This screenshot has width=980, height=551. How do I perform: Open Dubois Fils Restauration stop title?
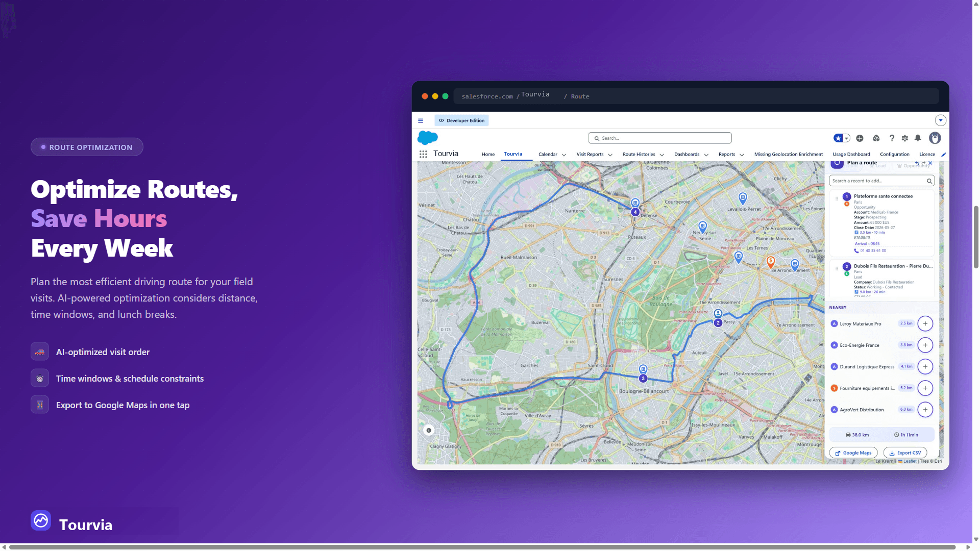tap(893, 266)
